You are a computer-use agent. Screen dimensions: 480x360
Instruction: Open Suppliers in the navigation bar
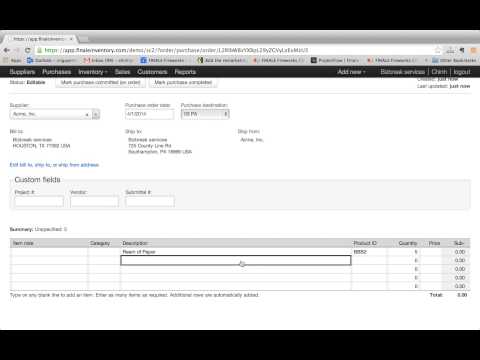coord(22,72)
